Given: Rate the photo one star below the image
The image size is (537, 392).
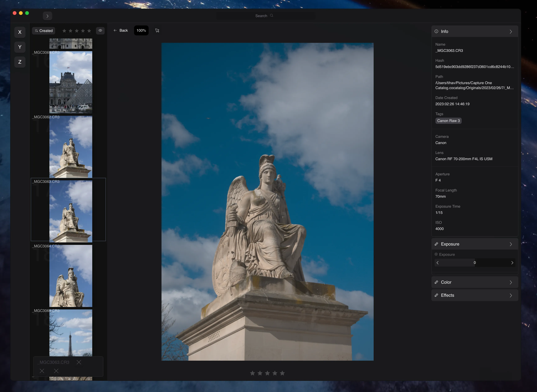Looking at the screenshot, I should [252, 373].
